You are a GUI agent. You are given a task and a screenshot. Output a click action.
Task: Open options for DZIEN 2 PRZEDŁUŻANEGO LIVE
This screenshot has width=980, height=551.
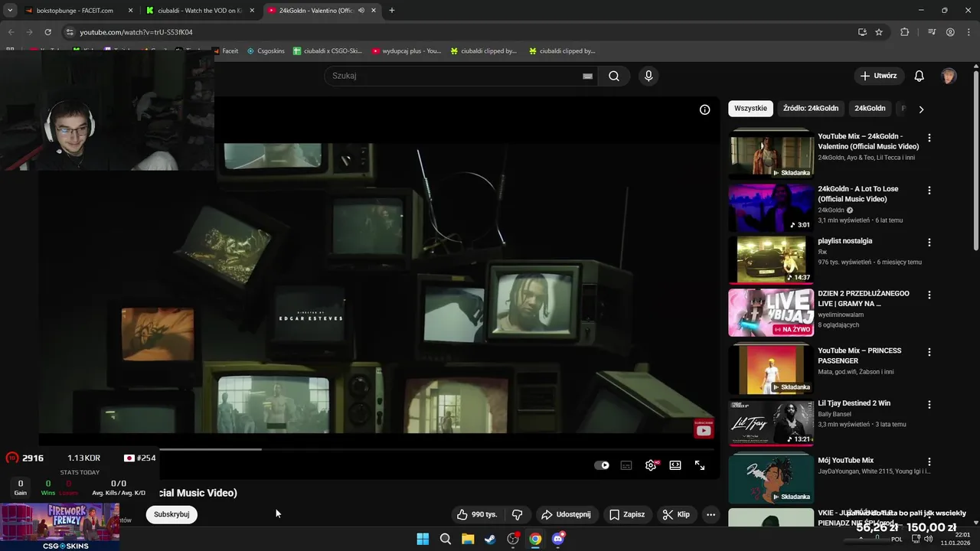(929, 295)
